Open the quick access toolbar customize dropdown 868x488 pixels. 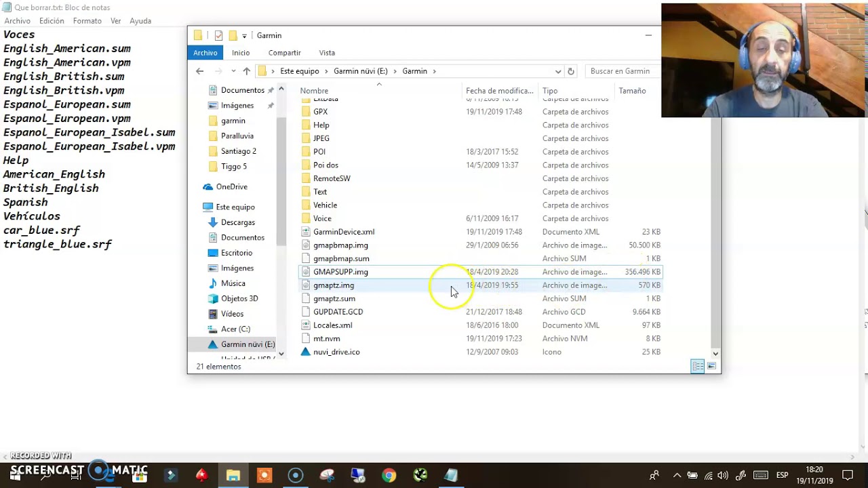(x=244, y=35)
